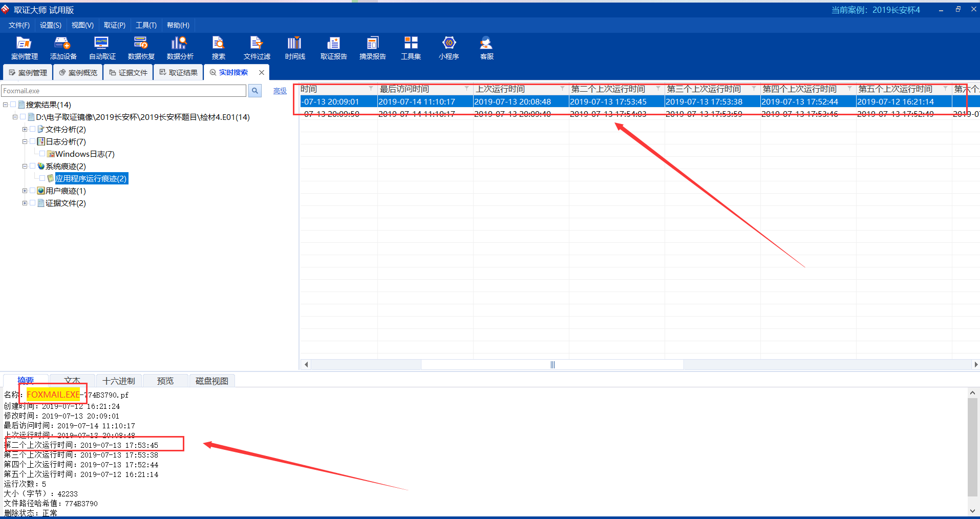The width and height of the screenshot is (980, 519).
Task: Switch to the 案例概览 tab
Action: [x=78, y=73]
